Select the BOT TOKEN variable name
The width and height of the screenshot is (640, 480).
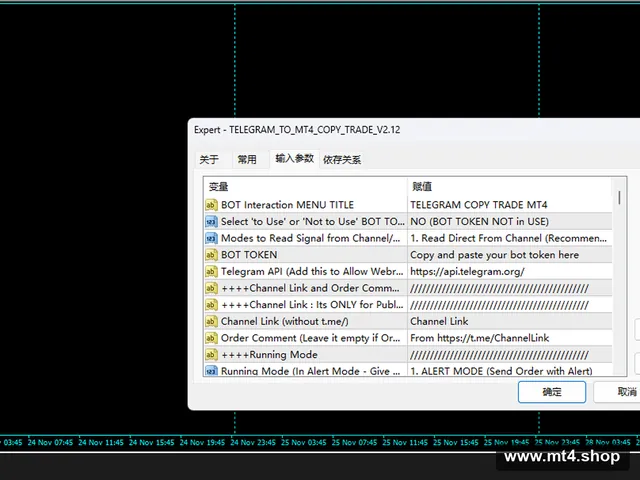(x=249, y=255)
